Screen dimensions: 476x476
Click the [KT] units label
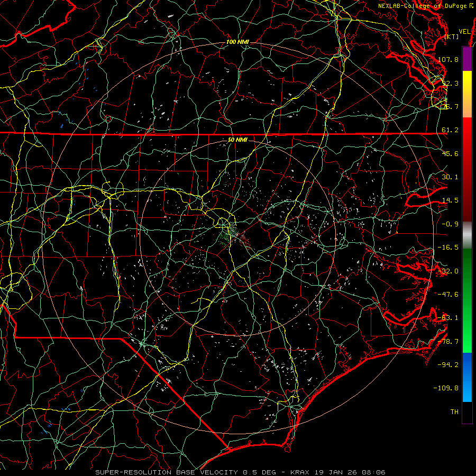452,36
